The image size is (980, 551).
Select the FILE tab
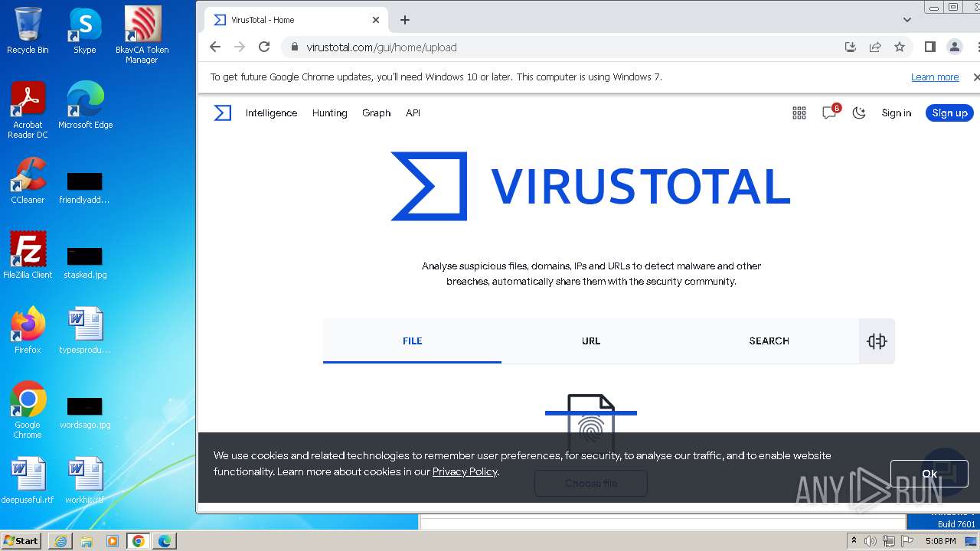pos(413,341)
